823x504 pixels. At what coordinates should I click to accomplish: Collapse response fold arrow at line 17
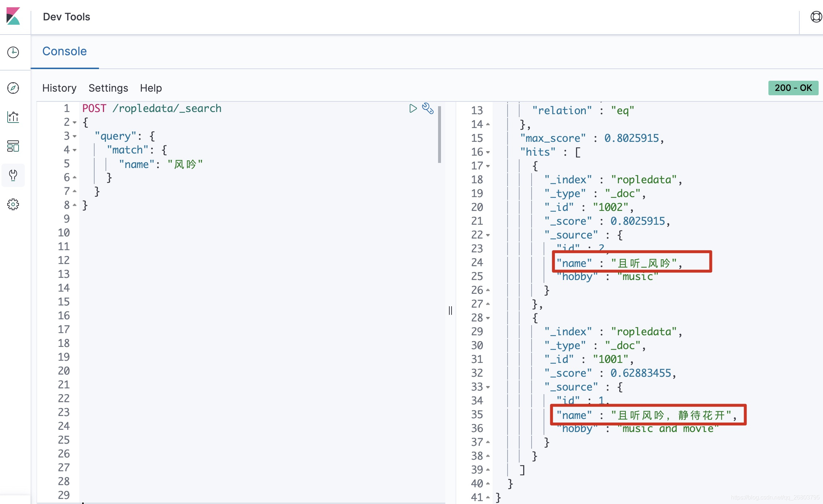[488, 166]
